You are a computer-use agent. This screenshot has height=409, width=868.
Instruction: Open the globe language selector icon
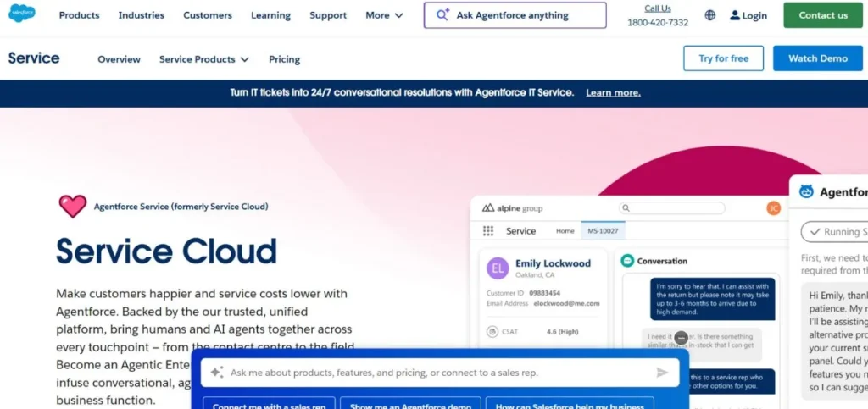point(710,15)
